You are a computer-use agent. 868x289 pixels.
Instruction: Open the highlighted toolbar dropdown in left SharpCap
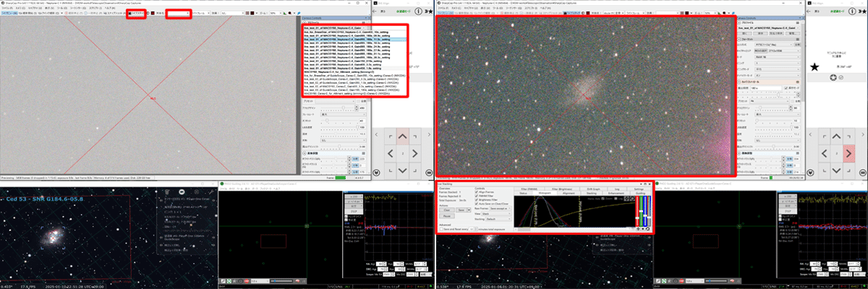[x=179, y=13]
